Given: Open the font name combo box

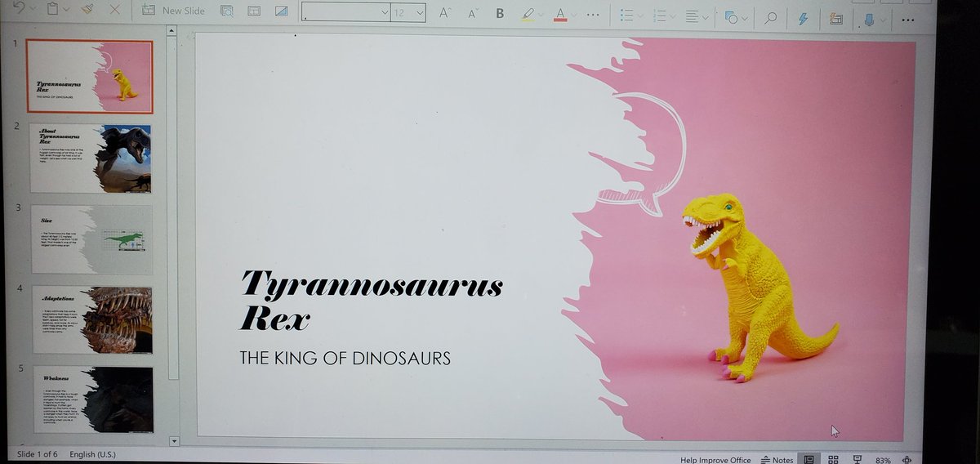Looking at the screenshot, I should 345,12.
